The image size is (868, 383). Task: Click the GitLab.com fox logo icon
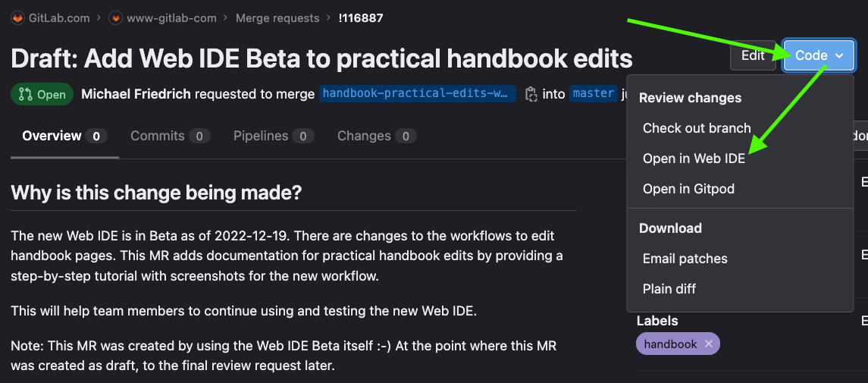(18, 17)
